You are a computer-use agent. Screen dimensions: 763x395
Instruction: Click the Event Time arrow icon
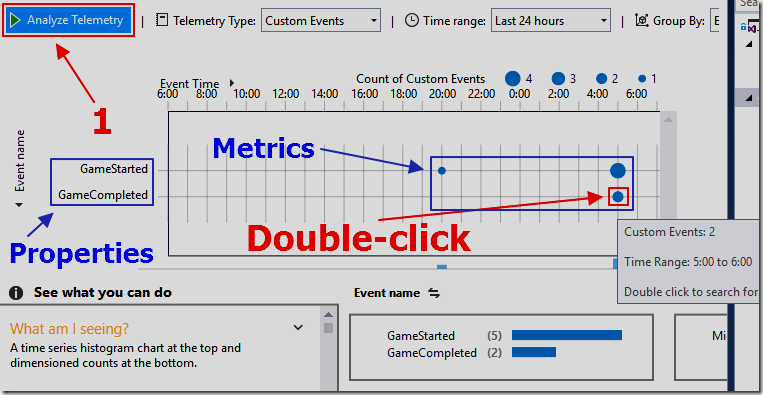[232, 83]
